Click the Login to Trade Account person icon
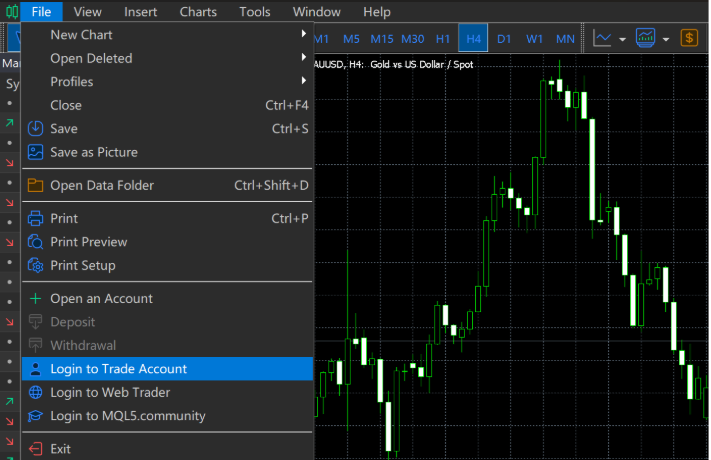The width and height of the screenshot is (711, 460). click(x=35, y=369)
